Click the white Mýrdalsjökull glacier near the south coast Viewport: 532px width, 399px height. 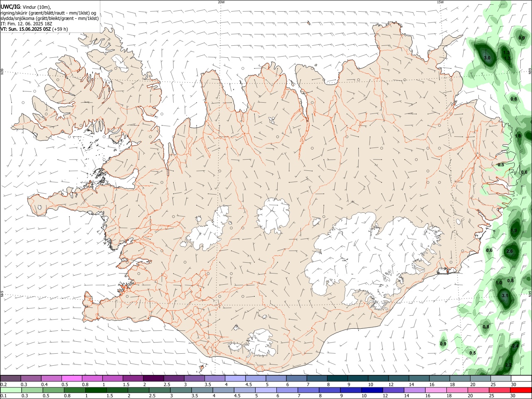click(260, 343)
